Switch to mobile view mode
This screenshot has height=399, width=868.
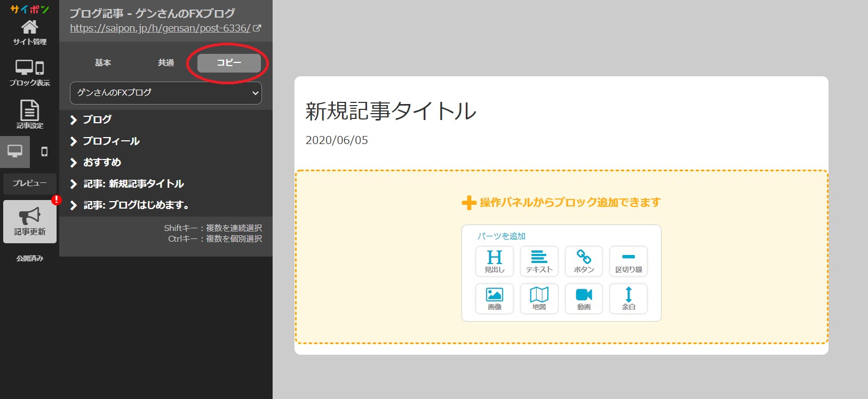click(44, 151)
